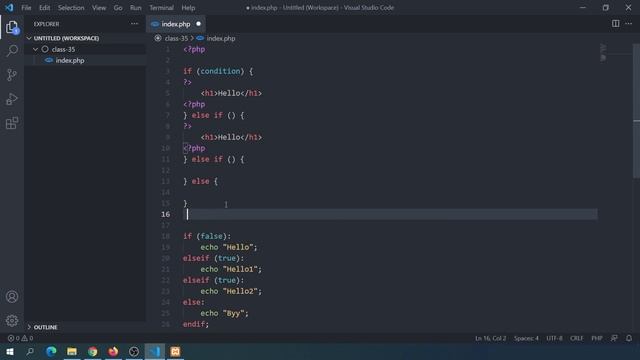This screenshot has height=360, width=640.
Task: Open the Manage gear icon
Action: coord(12,320)
